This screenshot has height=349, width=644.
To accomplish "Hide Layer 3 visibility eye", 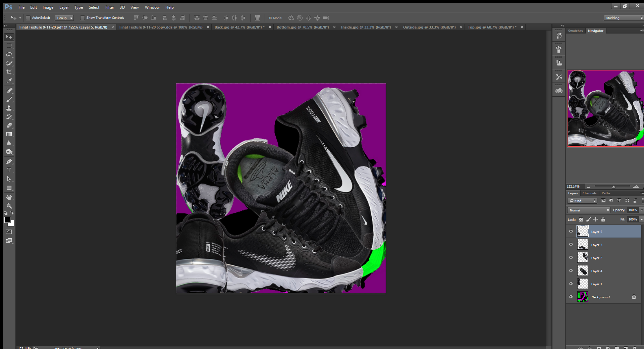I will click(571, 245).
